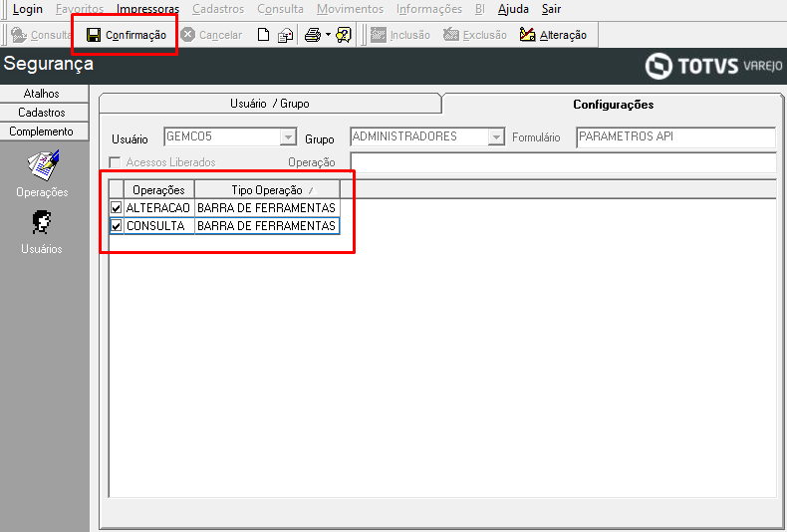Click the Cadastros sidebar button
Screen dimensions: 787x532
pyautogui.click(x=42, y=113)
